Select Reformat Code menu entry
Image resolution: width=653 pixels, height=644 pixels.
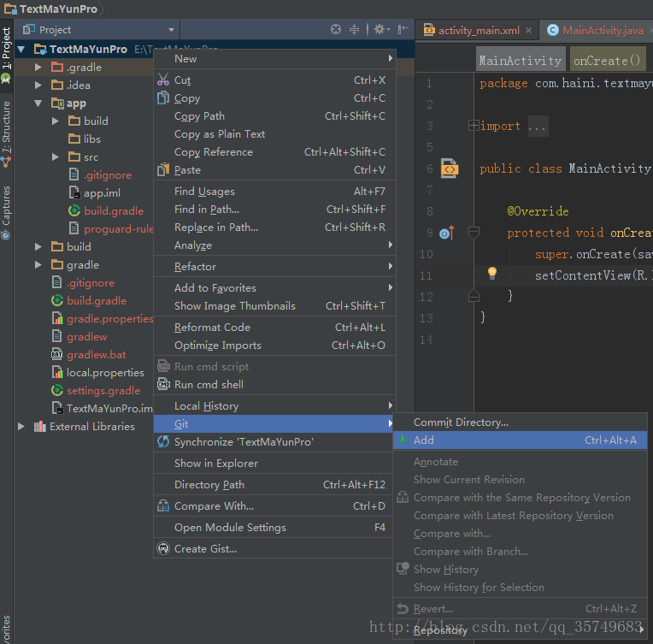pyautogui.click(x=275, y=328)
